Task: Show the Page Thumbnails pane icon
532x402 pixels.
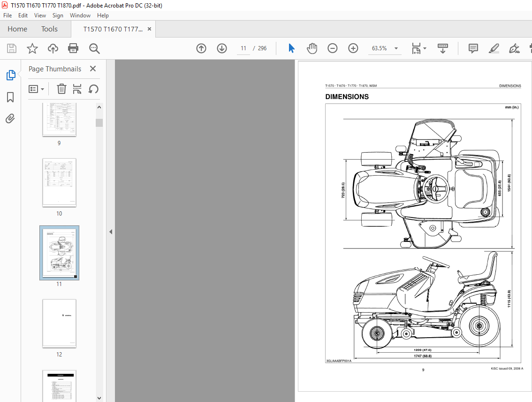Action: [x=10, y=75]
